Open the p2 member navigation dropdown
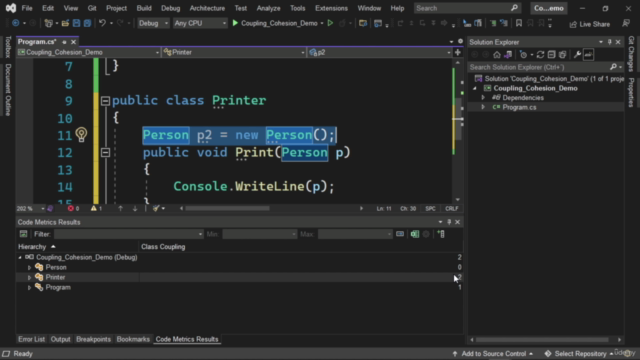This screenshot has width=640, height=360. point(379,52)
